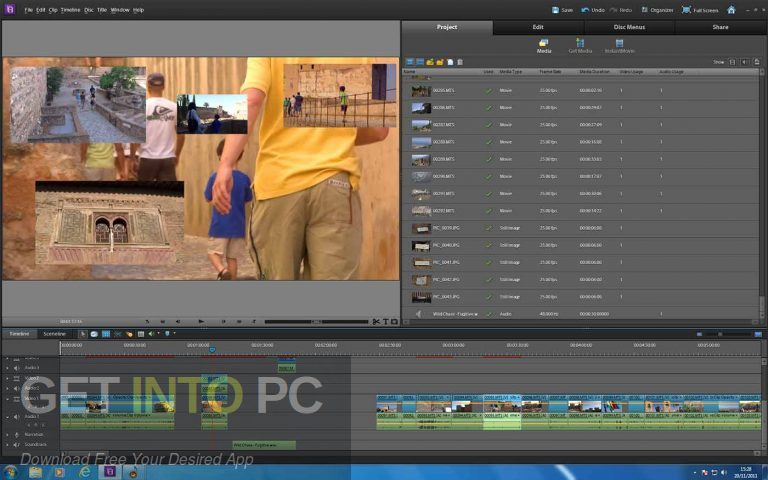Open the InstantMovie panel
The image size is (768, 480).
point(620,46)
